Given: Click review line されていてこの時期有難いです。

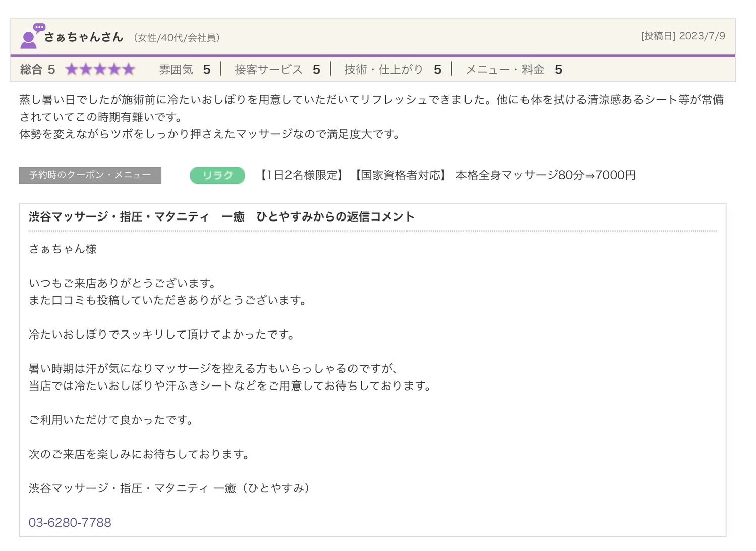Looking at the screenshot, I should tap(101, 117).
